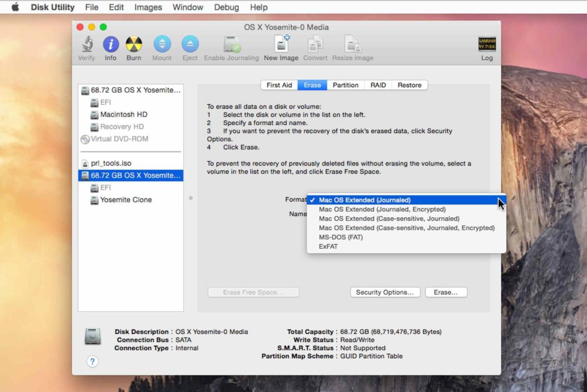The height and width of the screenshot is (392, 587).
Task: Select the EFI partition under the first disk
Action: tap(131, 102)
